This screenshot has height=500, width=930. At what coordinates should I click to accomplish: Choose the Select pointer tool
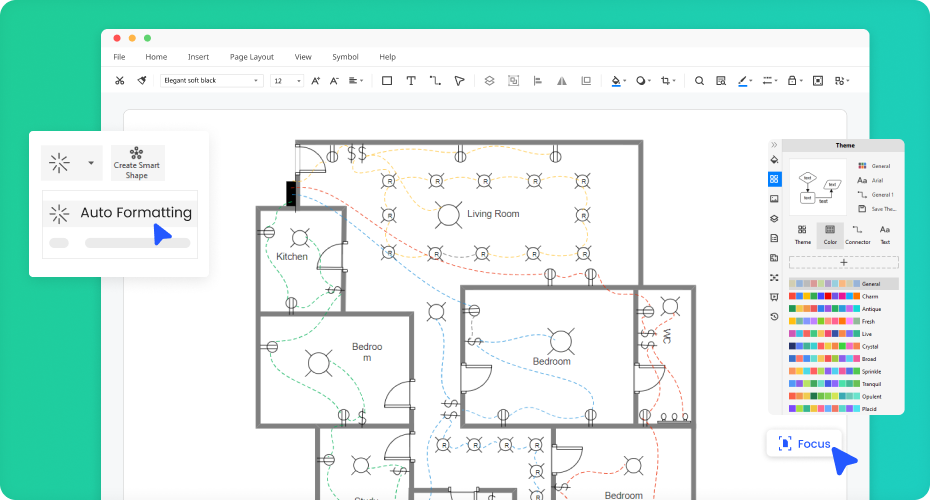coord(459,81)
